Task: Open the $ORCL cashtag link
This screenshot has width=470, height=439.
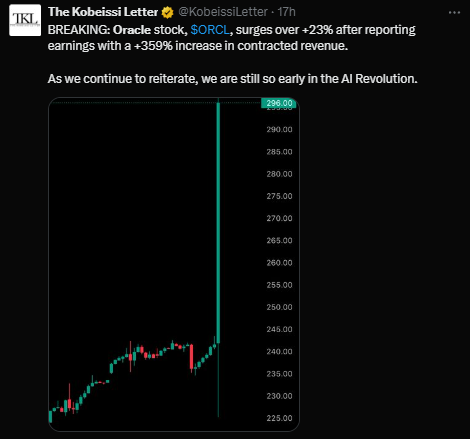Action: 210,30
